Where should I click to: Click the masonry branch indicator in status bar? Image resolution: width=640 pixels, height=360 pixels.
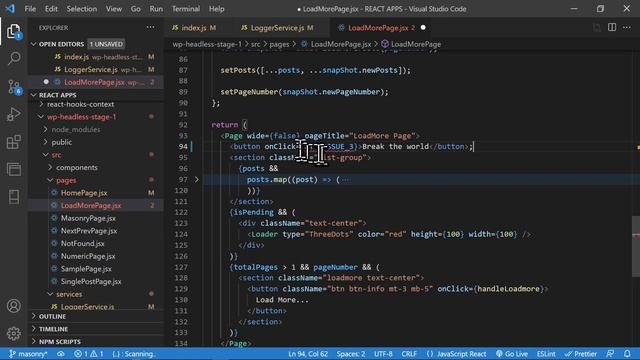click(28, 354)
